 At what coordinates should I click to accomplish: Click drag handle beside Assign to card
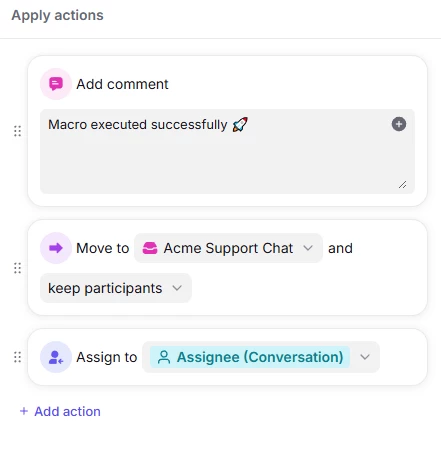(x=17, y=357)
